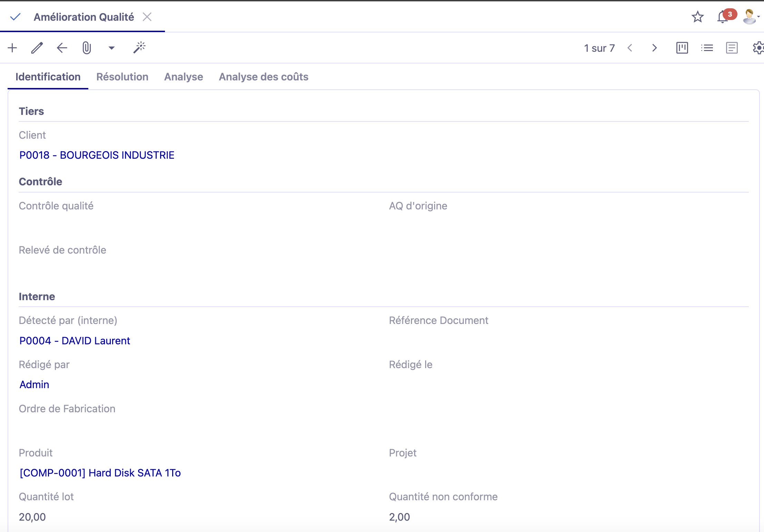The width and height of the screenshot is (764, 532).
Task: Open the Analyse des coûts tab
Action: (263, 77)
